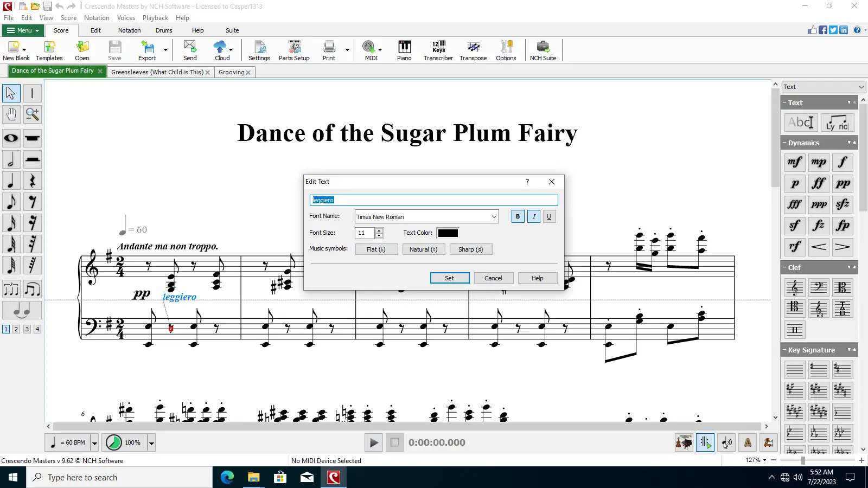Screen dimensions: 868x488
Task: Insert crescendo hairpin symbol
Action: pyautogui.click(x=819, y=247)
